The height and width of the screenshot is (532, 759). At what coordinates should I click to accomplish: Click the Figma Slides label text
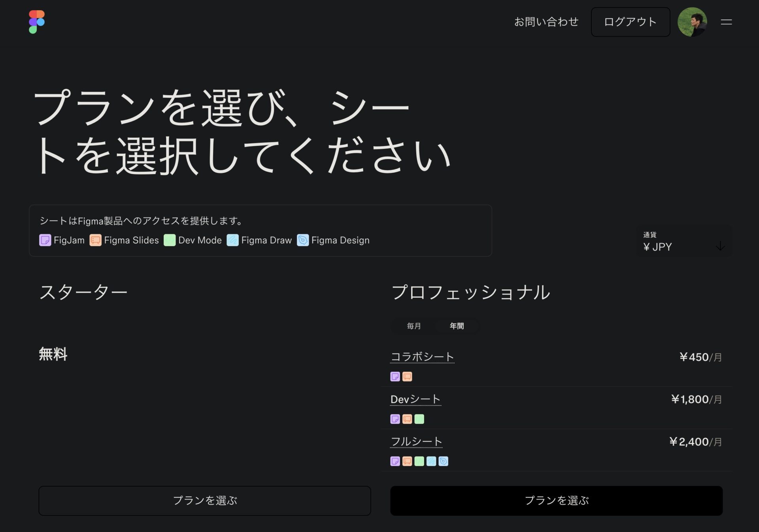(x=132, y=240)
